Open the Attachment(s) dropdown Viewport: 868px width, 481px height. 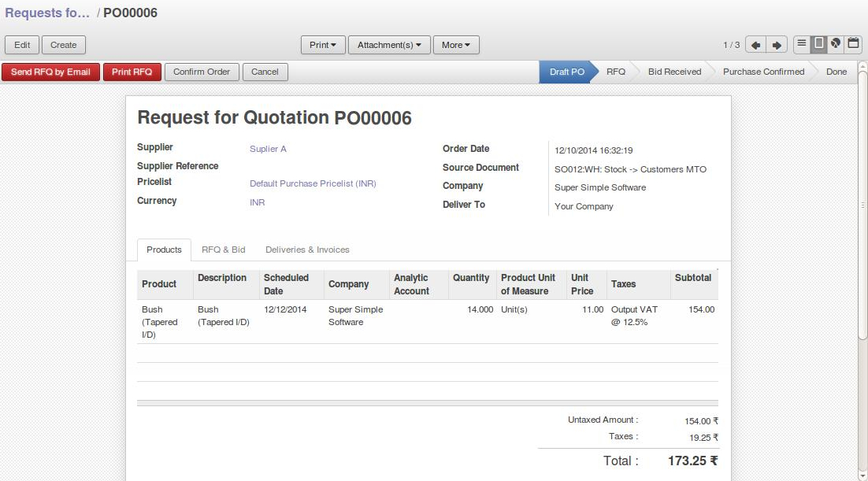coord(389,45)
